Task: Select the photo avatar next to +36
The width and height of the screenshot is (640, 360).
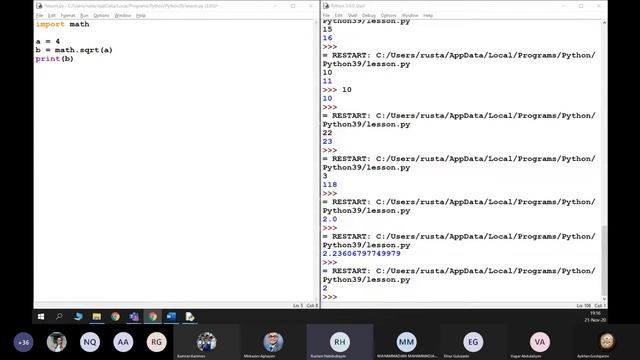Action: (57, 342)
